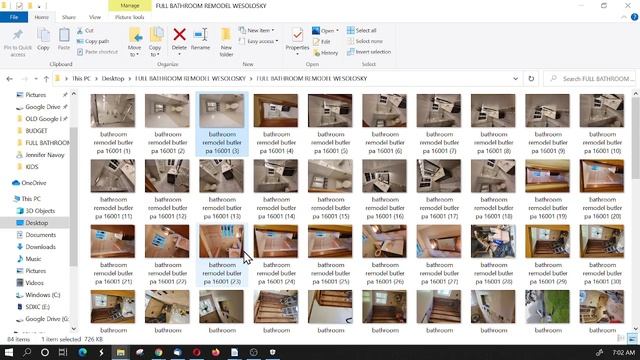
Task: Click the red Delete icon
Action: click(x=179, y=35)
